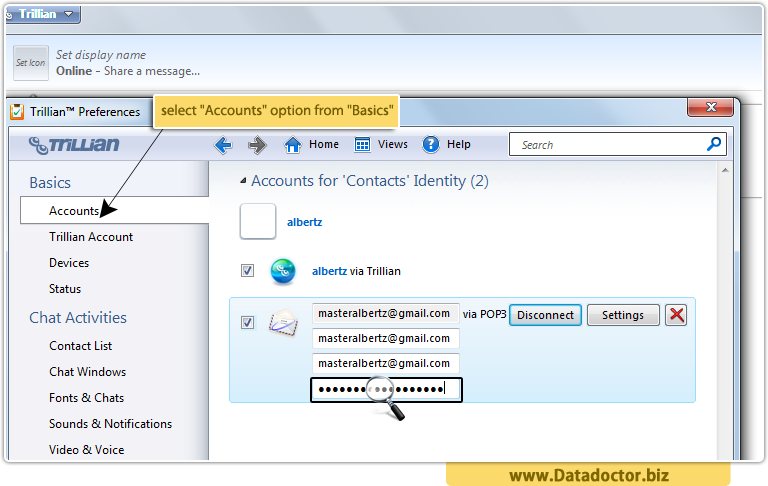This screenshot has width=768, height=486.
Task: Click the back arrow navigation icon
Action: click(223, 145)
